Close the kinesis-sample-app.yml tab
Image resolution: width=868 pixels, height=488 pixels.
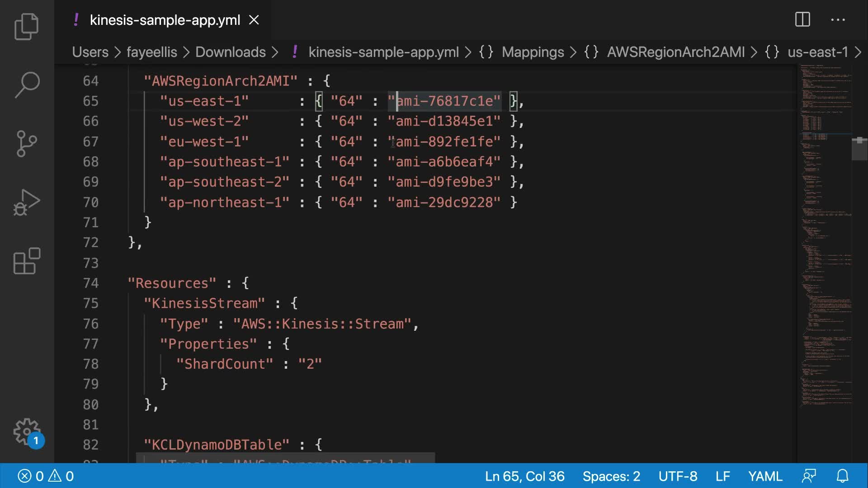[254, 20]
